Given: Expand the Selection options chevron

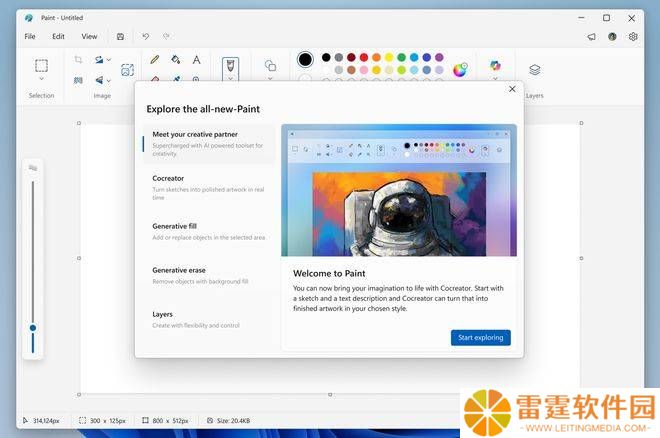Looking at the screenshot, I should tap(41, 79).
